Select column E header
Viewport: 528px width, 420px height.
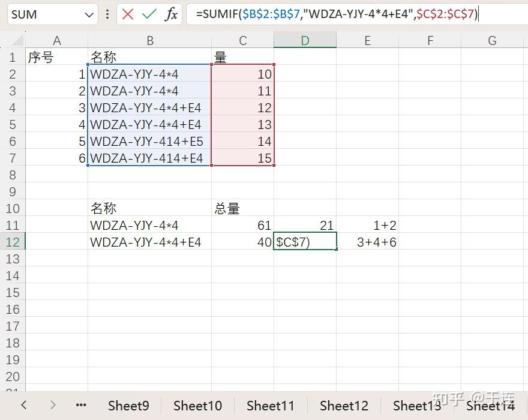point(367,40)
